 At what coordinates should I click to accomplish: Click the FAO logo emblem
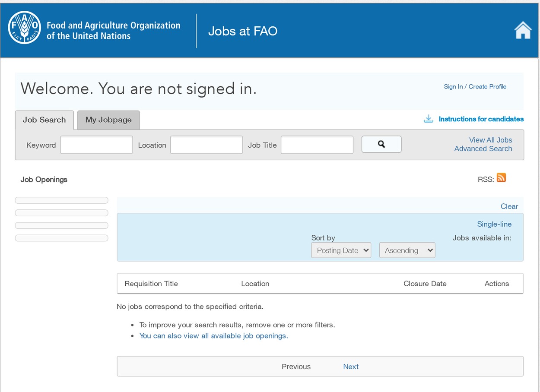25,28
